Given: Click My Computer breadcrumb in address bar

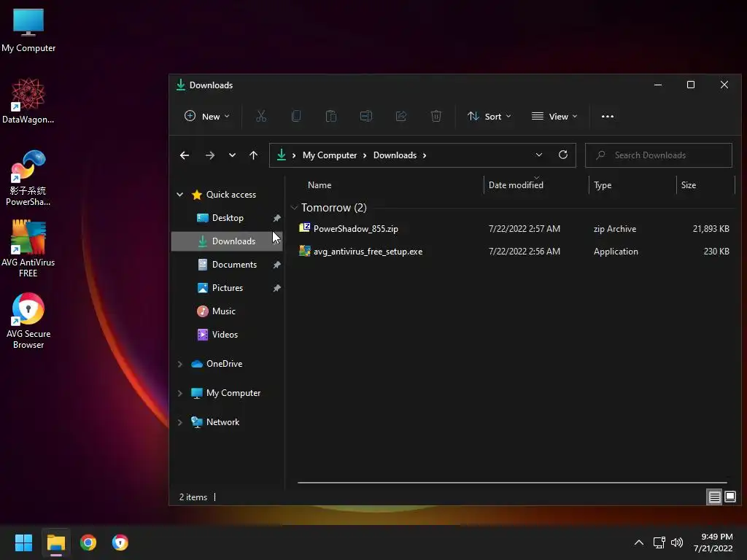Looking at the screenshot, I should click(x=330, y=155).
